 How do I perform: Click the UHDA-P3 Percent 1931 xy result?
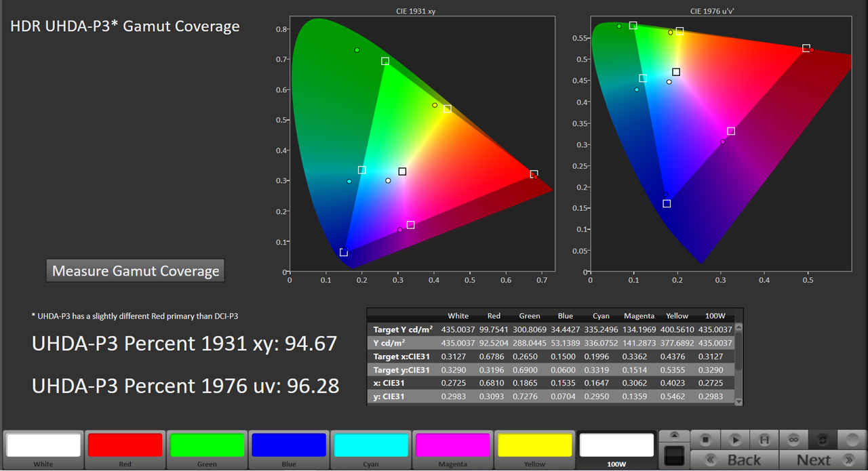pyautogui.click(x=184, y=344)
